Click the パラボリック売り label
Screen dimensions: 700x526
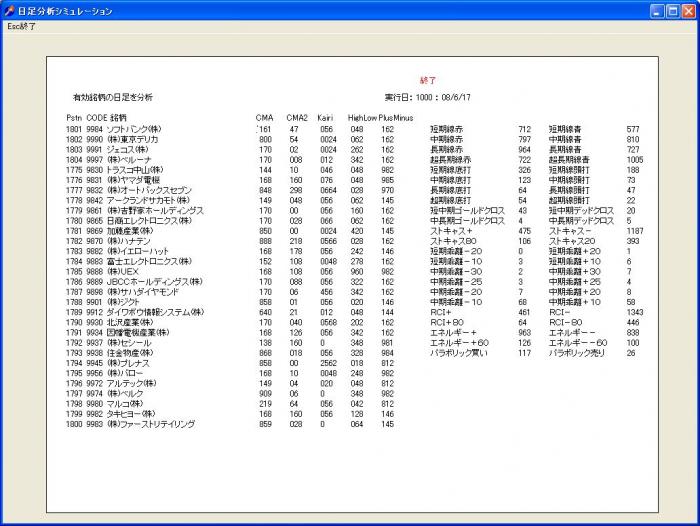pos(577,353)
